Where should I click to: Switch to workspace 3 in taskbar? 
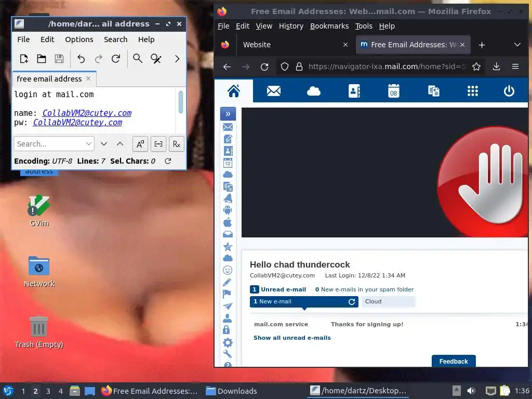[48, 391]
